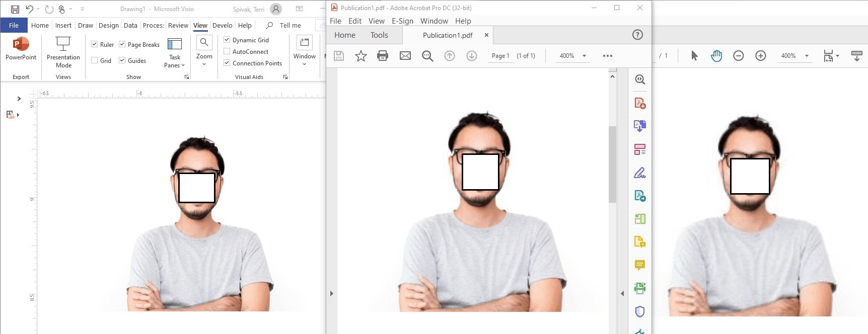
Task: Open Visio user account icon
Action: point(276,9)
